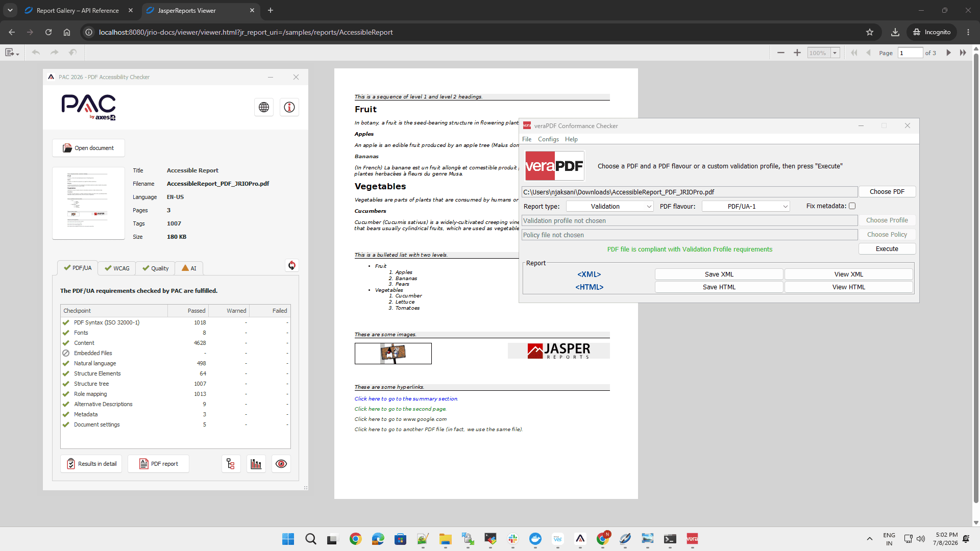Open a new browser tab
The width and height of the screenshot is (980, 551).
pos(271,10)
